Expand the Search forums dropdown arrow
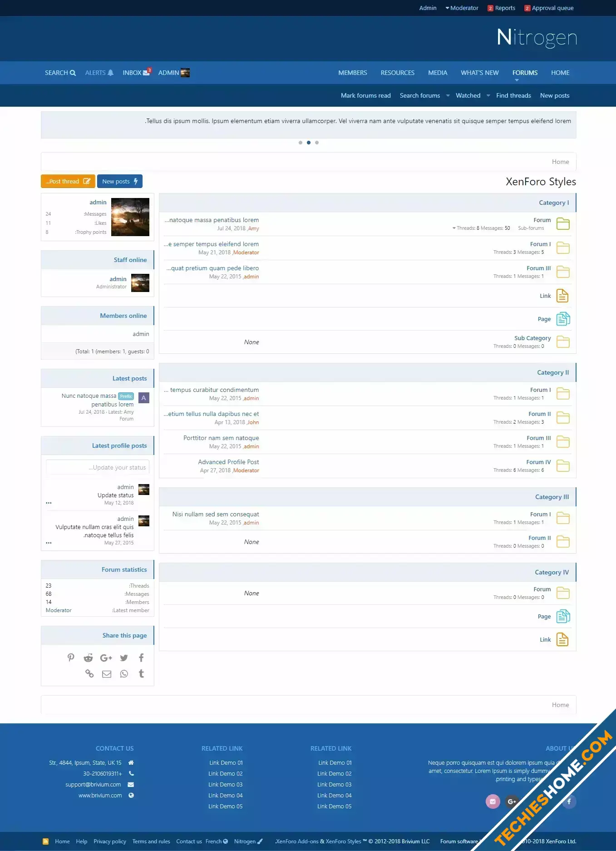 (x=448, y=95)
